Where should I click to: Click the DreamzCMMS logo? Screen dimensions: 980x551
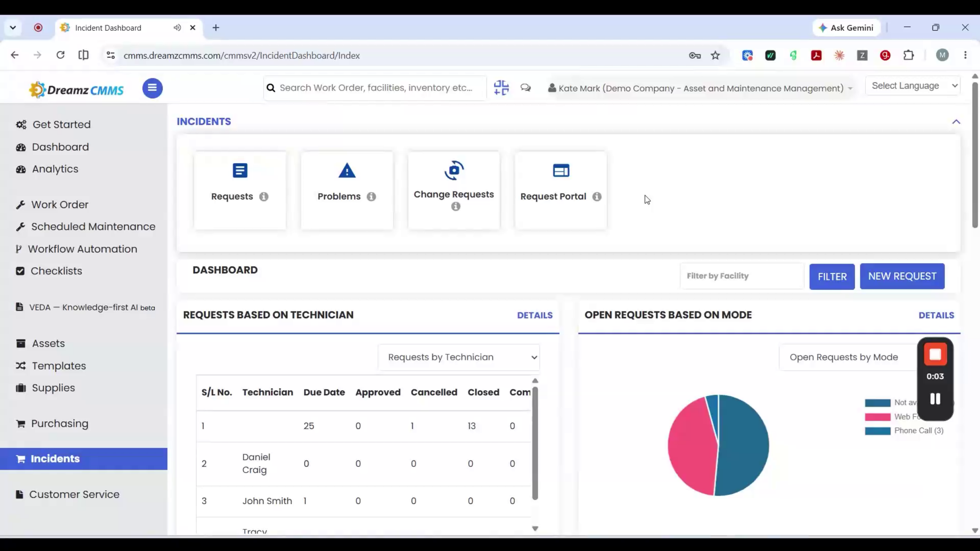point(76,89)
